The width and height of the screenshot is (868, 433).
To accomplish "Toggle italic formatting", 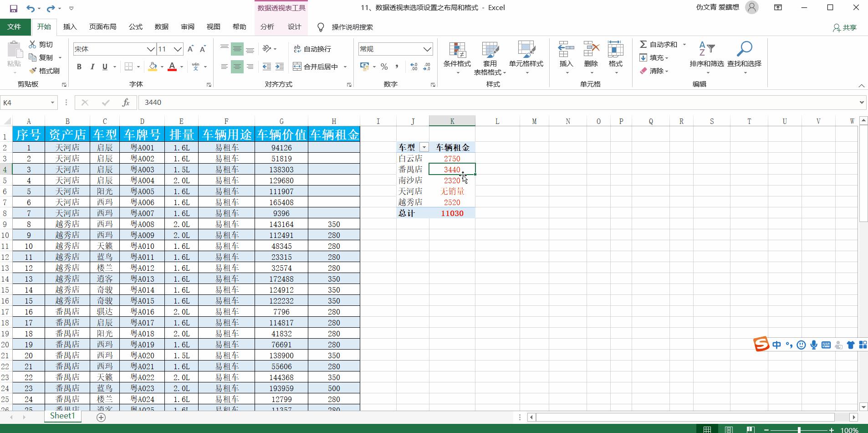I will click(92, 67).
